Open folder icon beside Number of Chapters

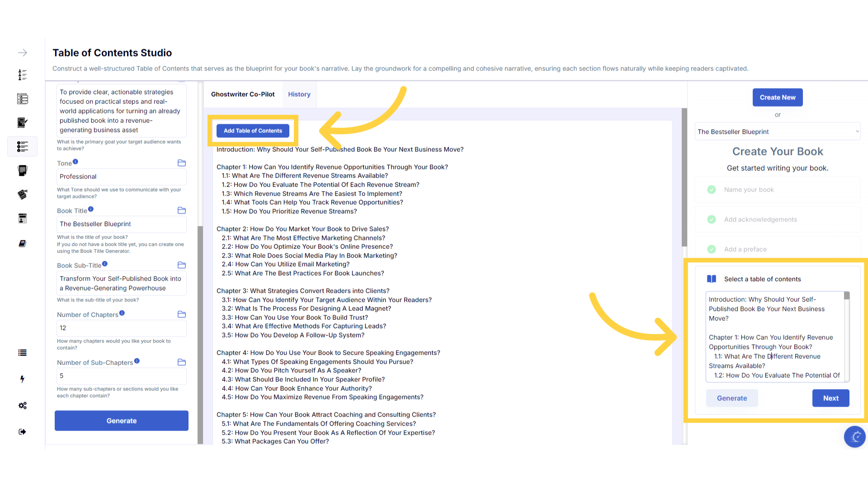182,314
